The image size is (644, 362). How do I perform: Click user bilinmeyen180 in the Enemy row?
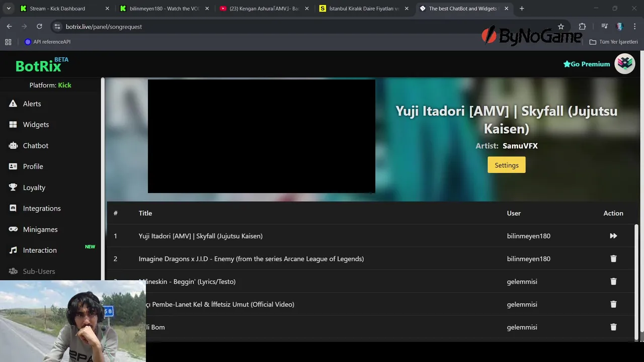pos(529,259)
